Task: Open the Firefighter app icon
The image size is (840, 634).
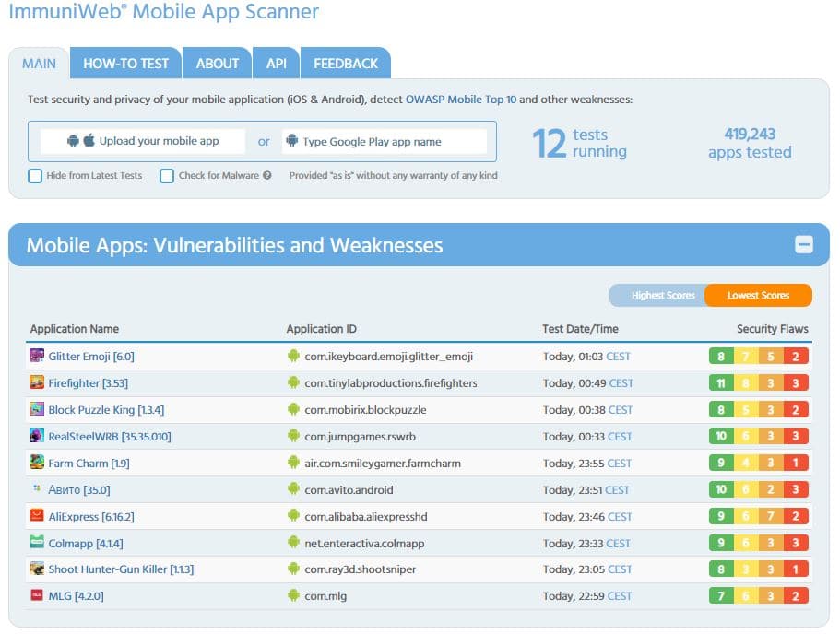Action: (x=37, y=382)
